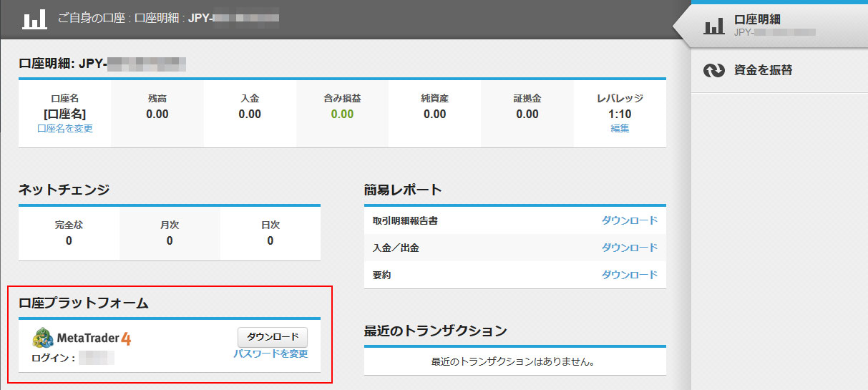Click the パスワードを変更 link
The width and height of the screenshot is (868, 390).
(270, 354)
